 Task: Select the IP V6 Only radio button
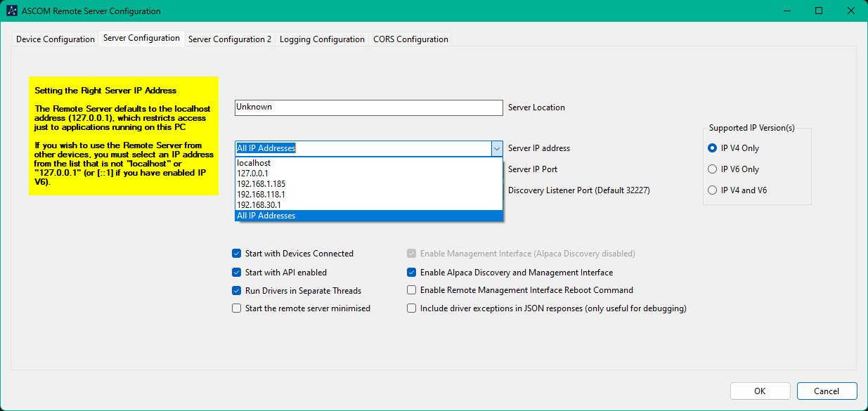point(713,169)
